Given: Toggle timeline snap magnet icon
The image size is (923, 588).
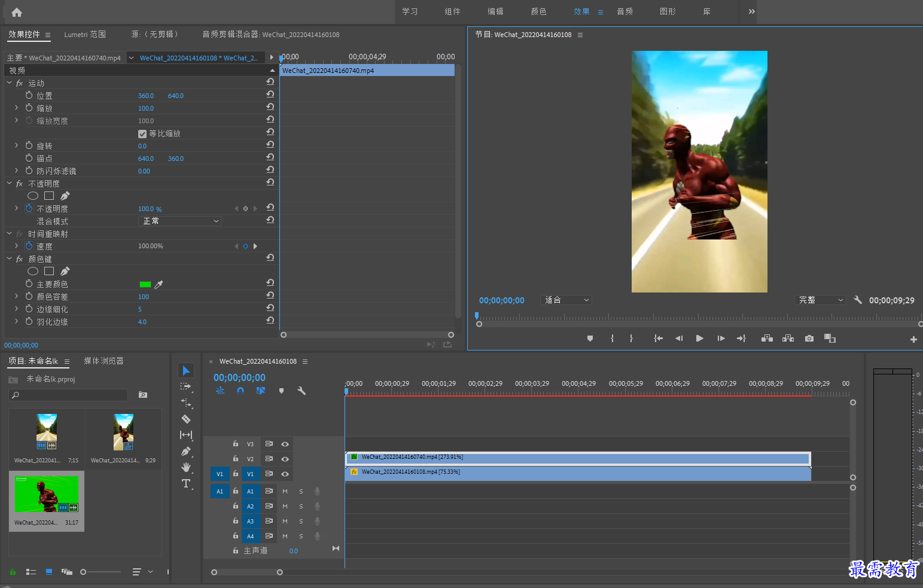Looking at the screenshot, I should pyautogui.click(x=240, y=391).
